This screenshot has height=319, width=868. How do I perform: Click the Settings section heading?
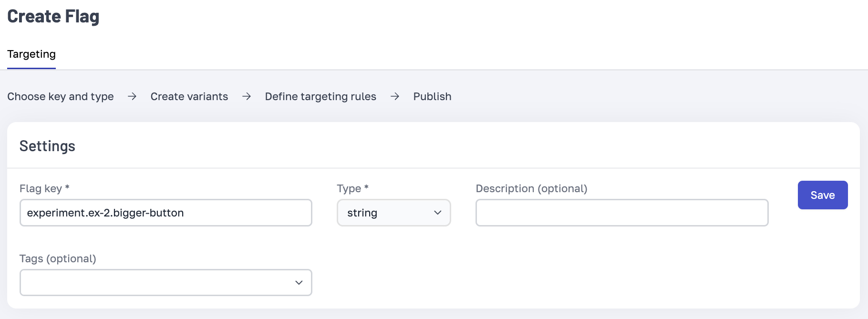(x=47, y=146)
